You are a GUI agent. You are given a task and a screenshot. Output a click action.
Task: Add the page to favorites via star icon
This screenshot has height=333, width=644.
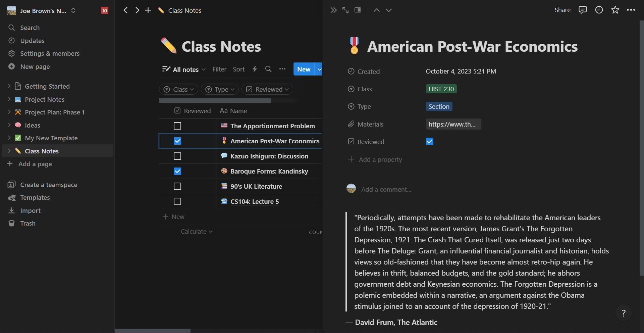point(615,10)
